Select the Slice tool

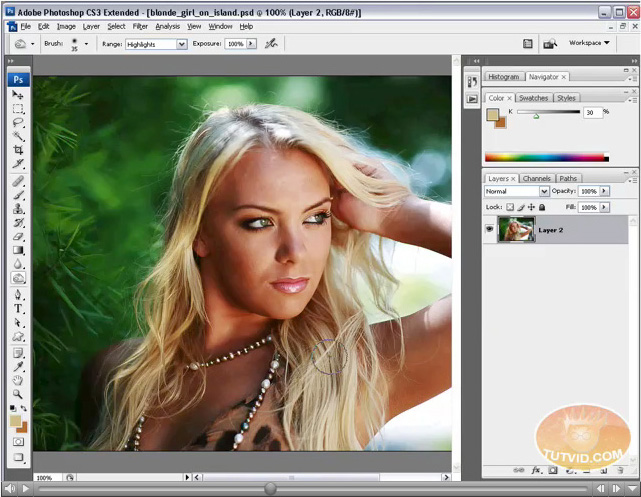(18, 163)
